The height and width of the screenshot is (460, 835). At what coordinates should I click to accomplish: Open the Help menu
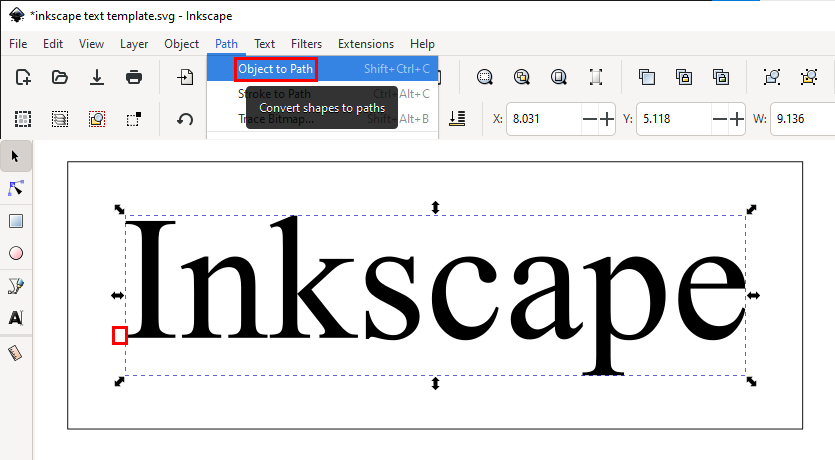click(422, 44)
